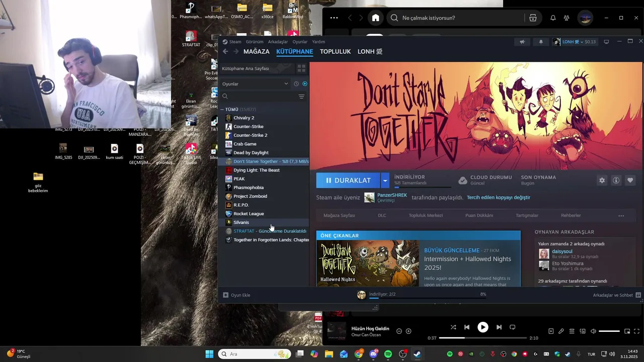
Task: Collapse the TÜMÜ game category
Action: tap(222, 109)
